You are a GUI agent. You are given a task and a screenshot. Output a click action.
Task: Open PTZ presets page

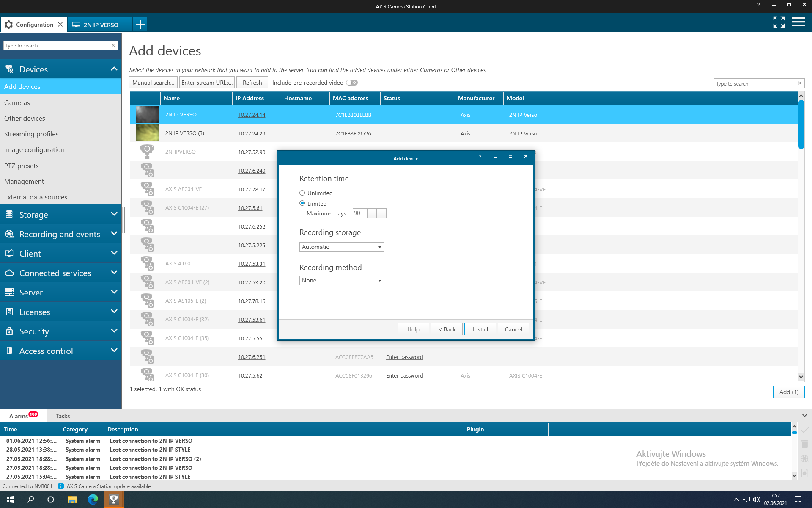[60, 166]
